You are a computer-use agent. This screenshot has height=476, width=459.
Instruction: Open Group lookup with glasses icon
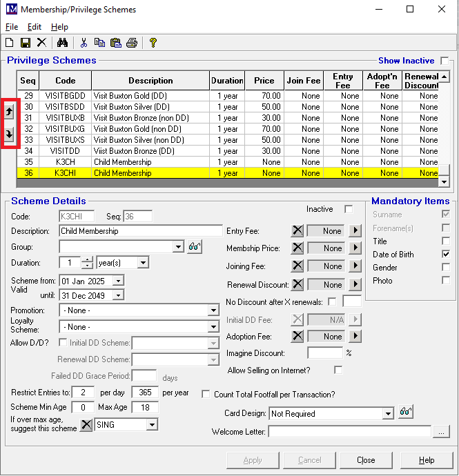pyautogui.click(x=195, y=246)
